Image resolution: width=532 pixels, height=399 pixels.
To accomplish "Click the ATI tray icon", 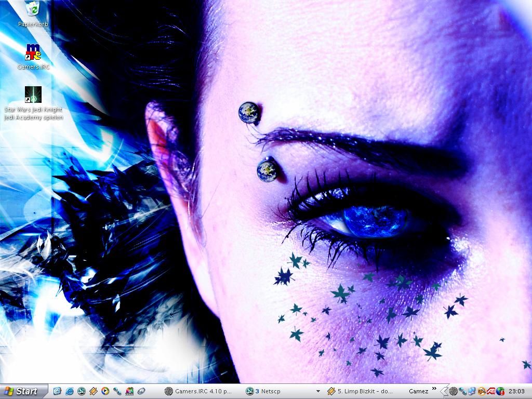I will coord(491,391).
